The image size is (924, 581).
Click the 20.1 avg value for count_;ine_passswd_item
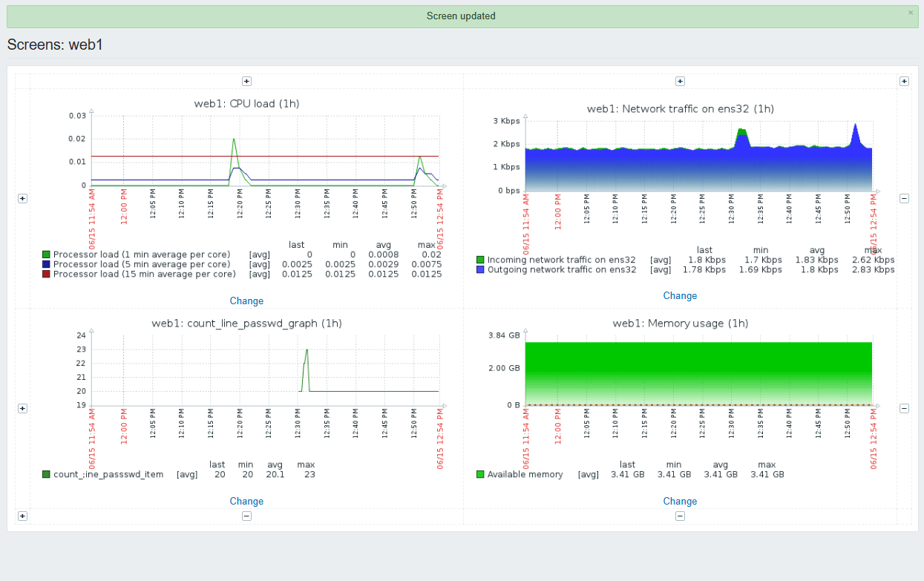[275, 474]
